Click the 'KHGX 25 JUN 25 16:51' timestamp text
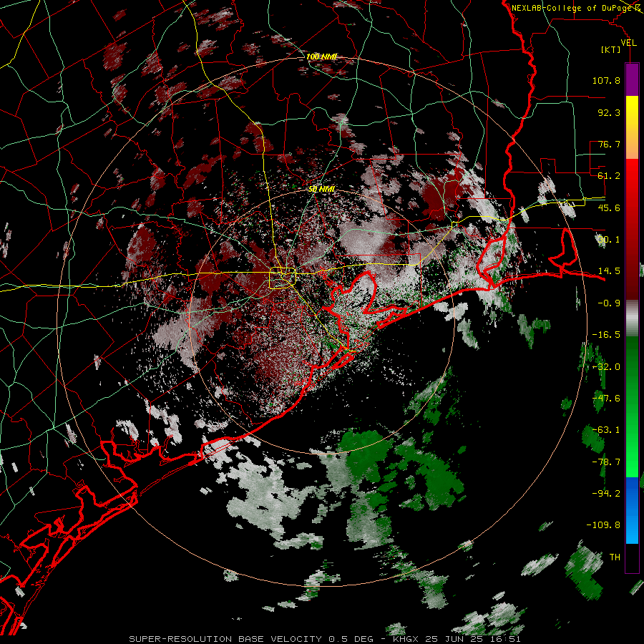The height and width of the screenshot is (644, 644). coord(457,639)
